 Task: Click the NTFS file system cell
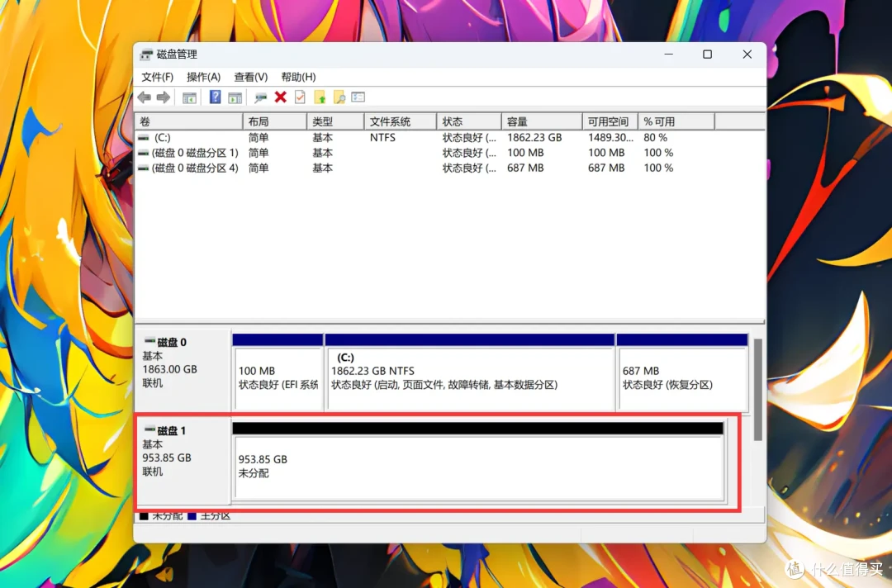pyautogui.click(x=382, y=138)
